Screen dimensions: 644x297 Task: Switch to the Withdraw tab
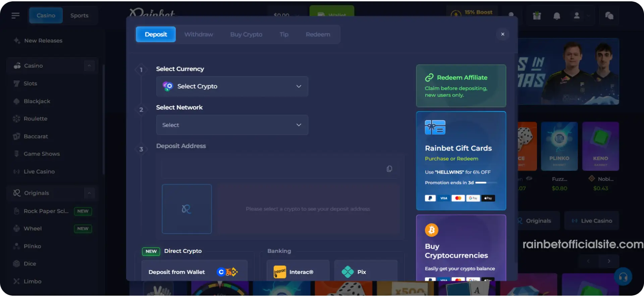click(199, 35)
